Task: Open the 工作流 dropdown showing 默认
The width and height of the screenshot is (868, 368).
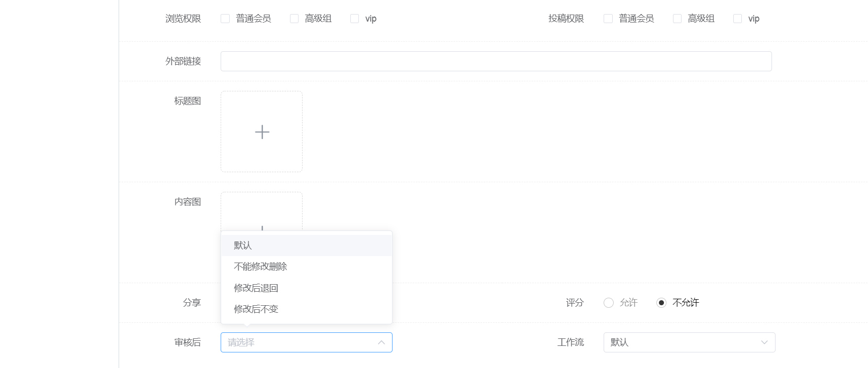Action: (689, 342)
